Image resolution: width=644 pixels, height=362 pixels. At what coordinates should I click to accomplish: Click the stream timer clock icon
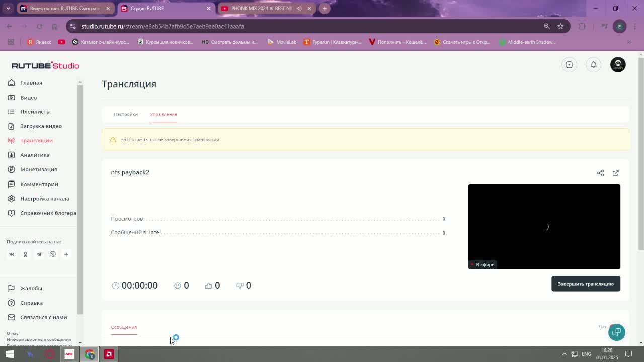(x=115, y=285)
